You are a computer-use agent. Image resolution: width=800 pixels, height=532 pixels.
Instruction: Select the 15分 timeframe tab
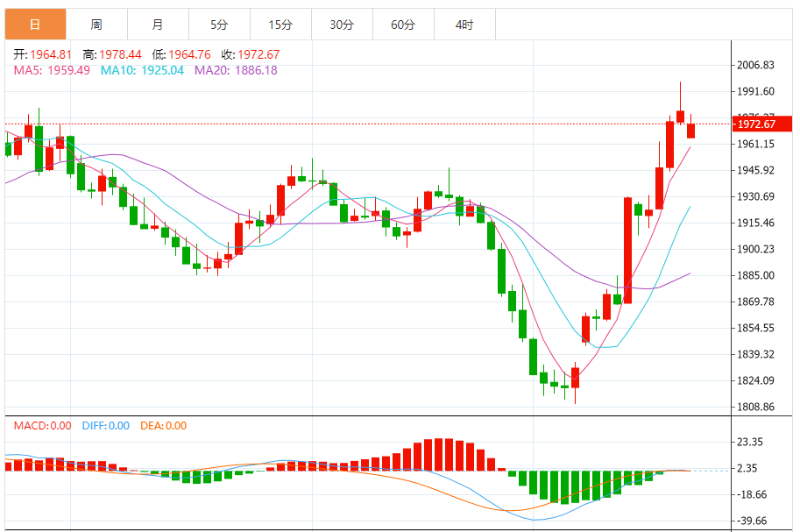pyautogui.click(x=280, y=24)
